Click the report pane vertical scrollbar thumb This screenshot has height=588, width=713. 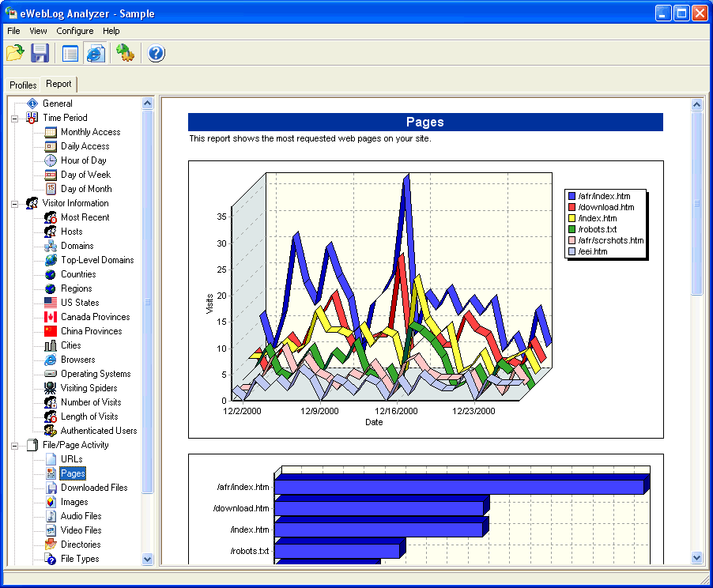coord(696,204)
